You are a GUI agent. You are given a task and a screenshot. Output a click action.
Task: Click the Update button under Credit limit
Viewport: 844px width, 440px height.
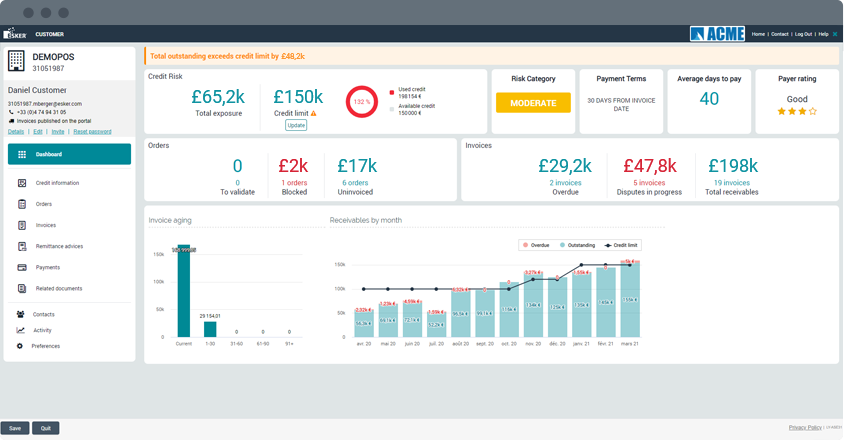pos(296,125)
